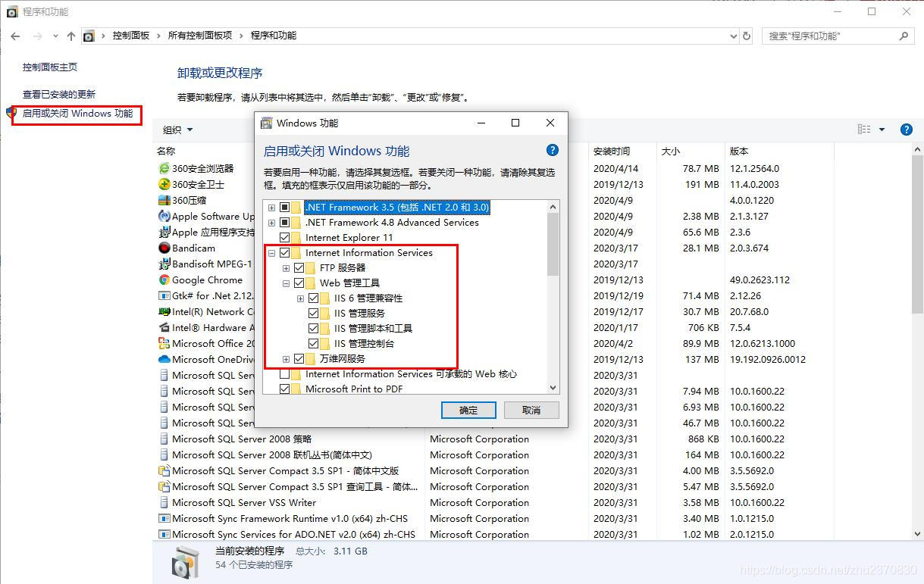Click the help icon in Windows 功能 dialog
This screenshot has height=584, width=924.
pos(553,150)
